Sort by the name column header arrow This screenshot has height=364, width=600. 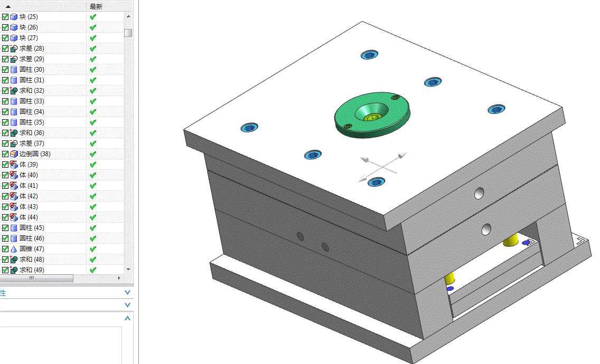click(x=8, y=6)
